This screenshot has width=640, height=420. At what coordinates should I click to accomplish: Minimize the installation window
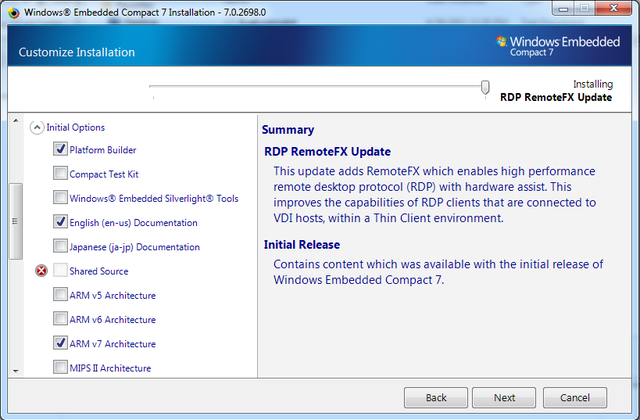563,9
